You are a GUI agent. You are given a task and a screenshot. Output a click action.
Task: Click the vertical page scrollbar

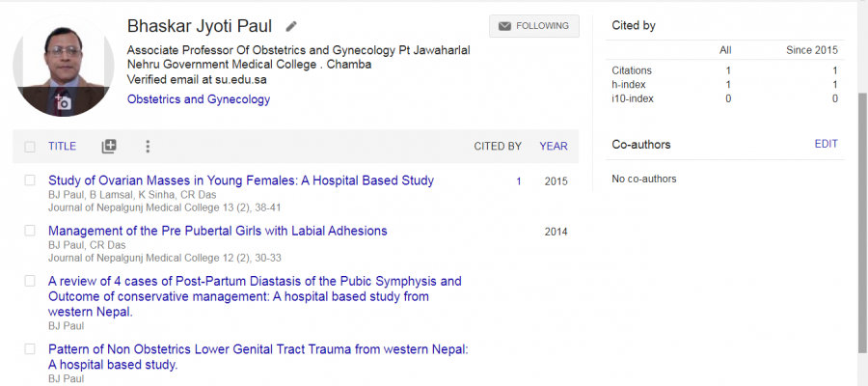(x=862, y=223)
